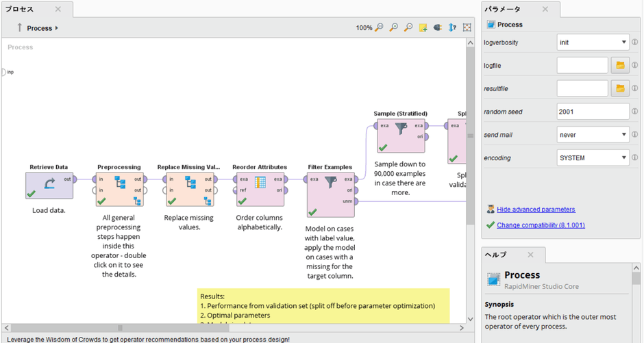Click the random seed input field
This screenshot has width=644, height=343.
coord(593,112)
